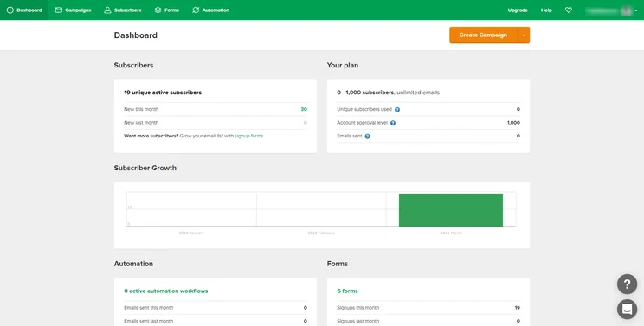Click the Emails sent this month label
Screen dimensions: 644x326
point(148,308)
